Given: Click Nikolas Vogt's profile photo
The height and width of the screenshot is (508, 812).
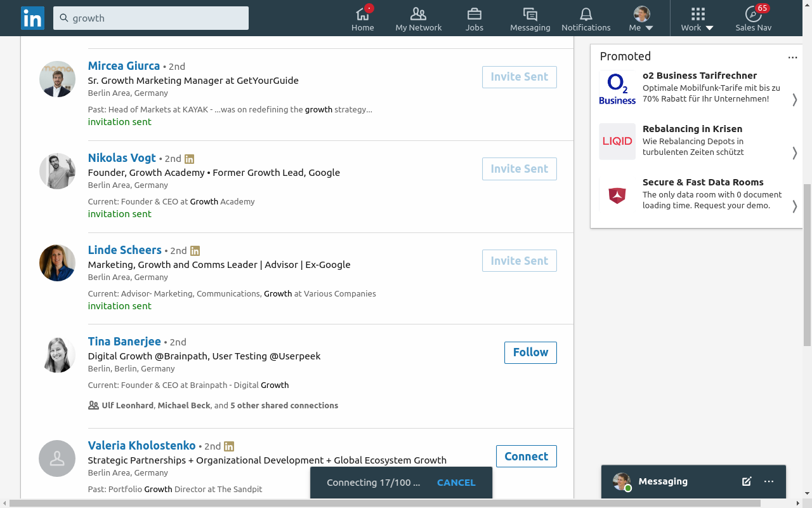Looking at the screenshot, I should (x=57, y=171).
